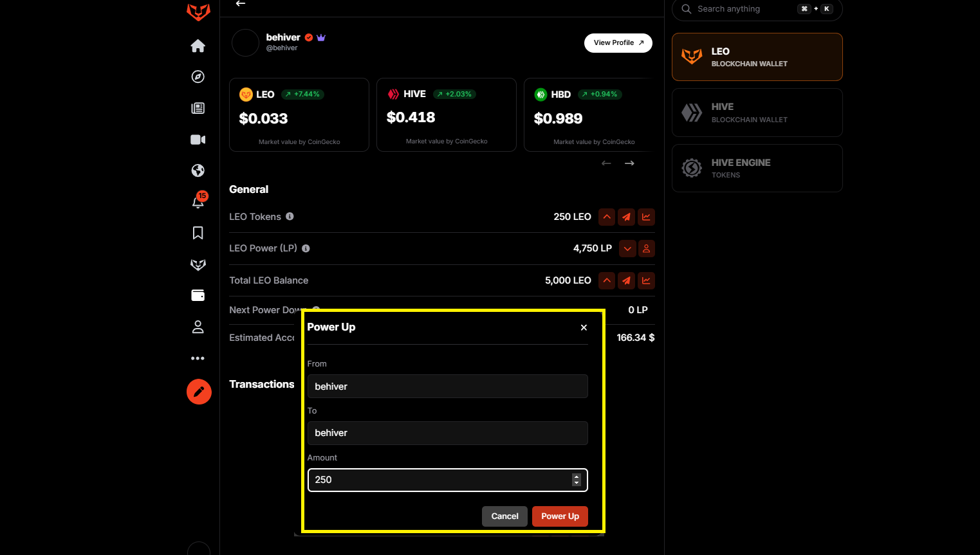Click chart icon in Total LEO Balance row
980x555 pixels.
(646, 280)
